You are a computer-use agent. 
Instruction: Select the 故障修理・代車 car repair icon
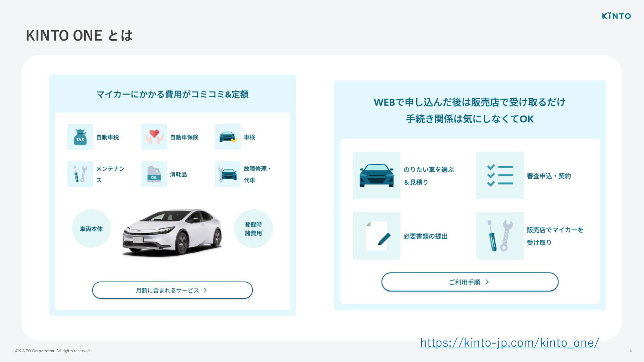pyautogui.click(x=228, y=174)
